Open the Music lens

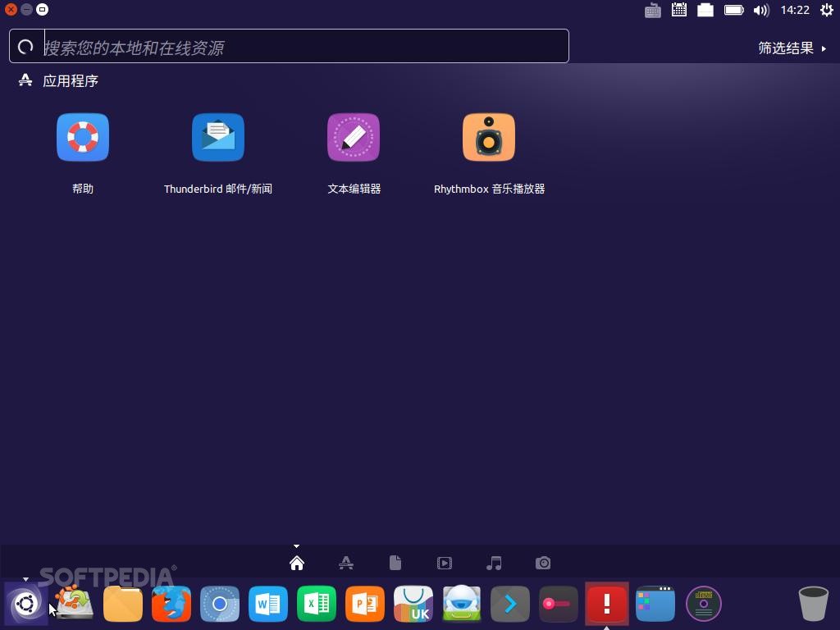493,563
